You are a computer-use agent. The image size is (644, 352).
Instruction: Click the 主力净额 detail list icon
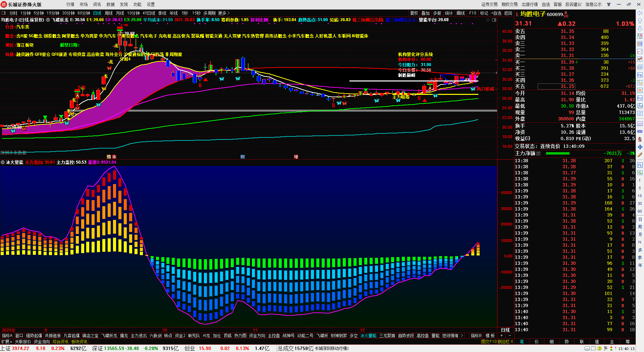(538, 154)
